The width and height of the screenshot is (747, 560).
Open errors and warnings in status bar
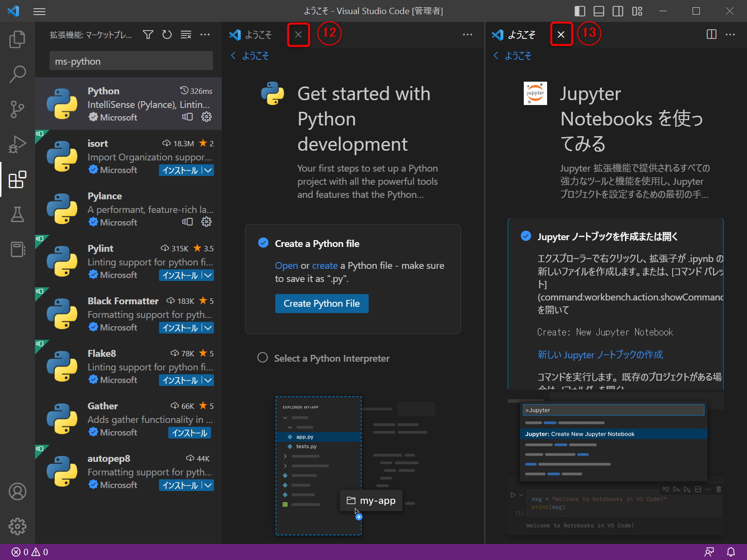30,552
